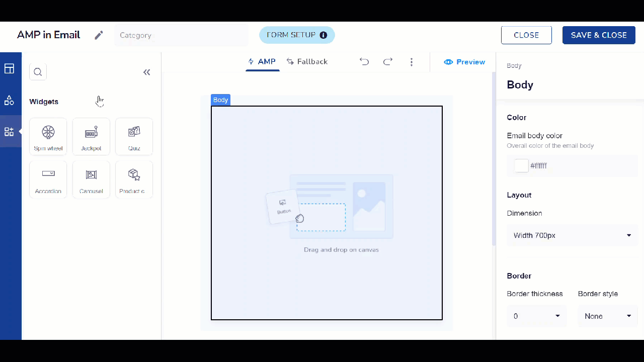Select the AMP tab

pyautogui.click(x=262, y=61)
